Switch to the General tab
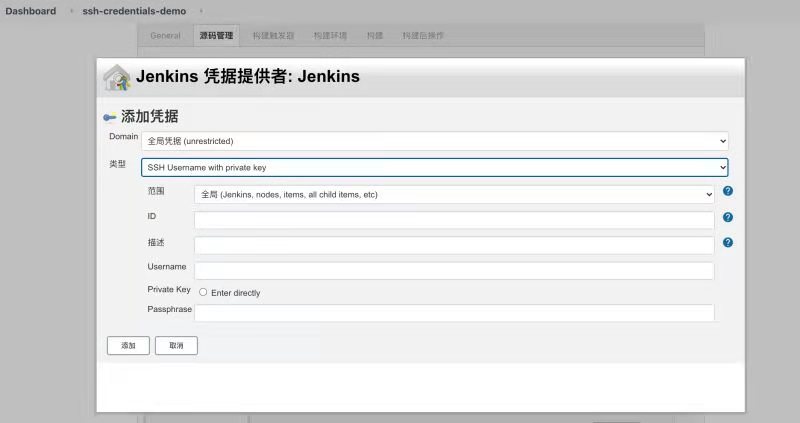This screenshot has width=800, height=423. (165, 36)
